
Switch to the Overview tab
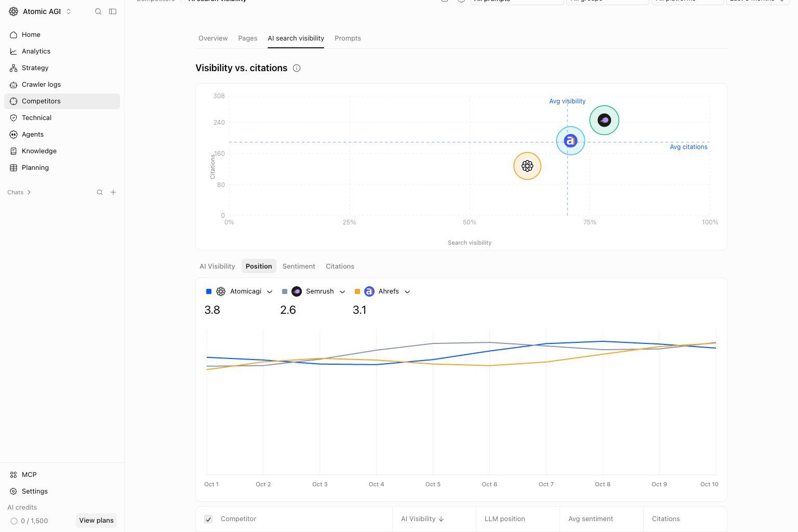pos(213,38)
